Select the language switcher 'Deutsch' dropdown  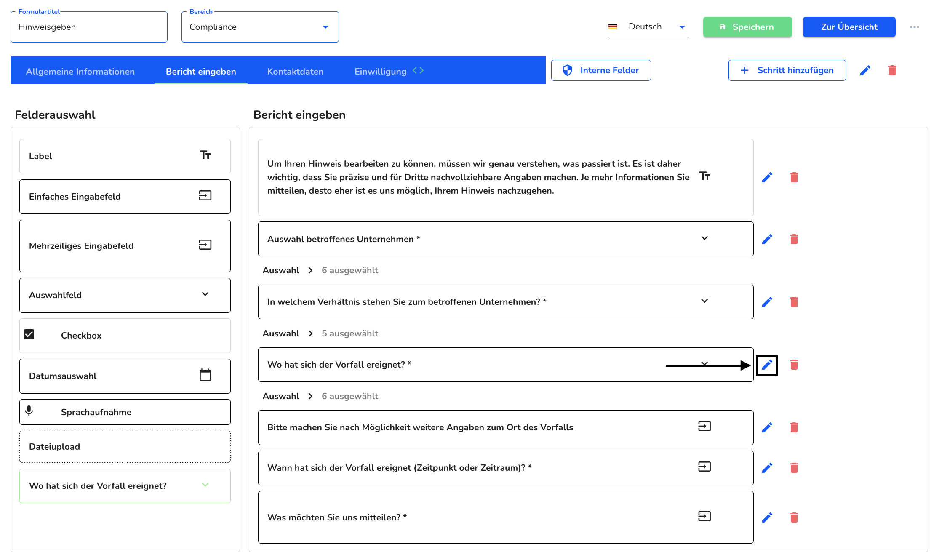pos(647,27)
